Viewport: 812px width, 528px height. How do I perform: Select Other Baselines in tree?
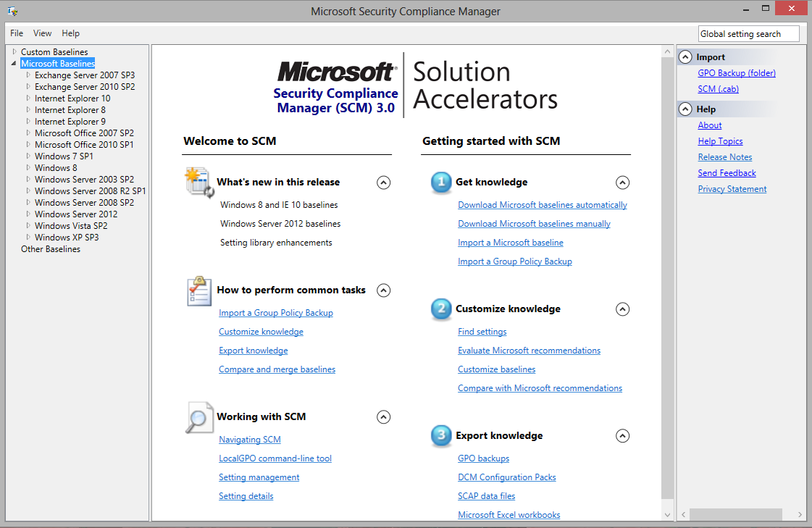(x=51, y=249)
